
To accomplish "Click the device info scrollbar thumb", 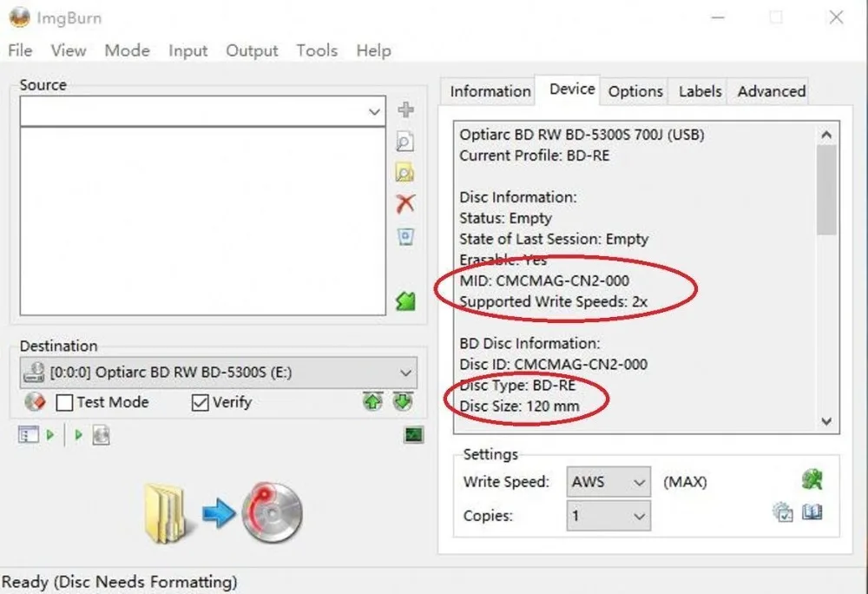I will pos(826,190).
